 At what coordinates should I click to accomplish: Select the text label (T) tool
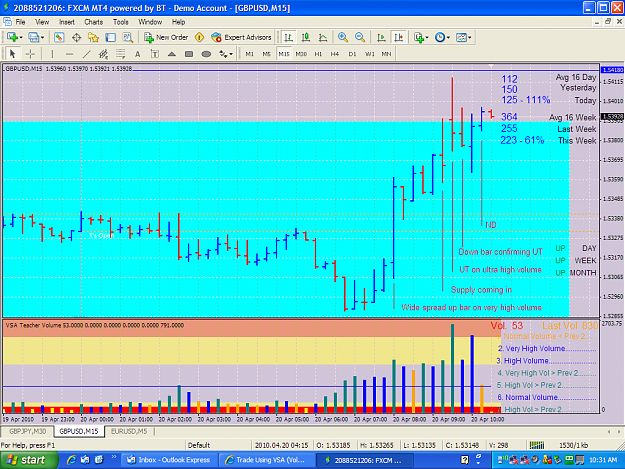point(155,54)
